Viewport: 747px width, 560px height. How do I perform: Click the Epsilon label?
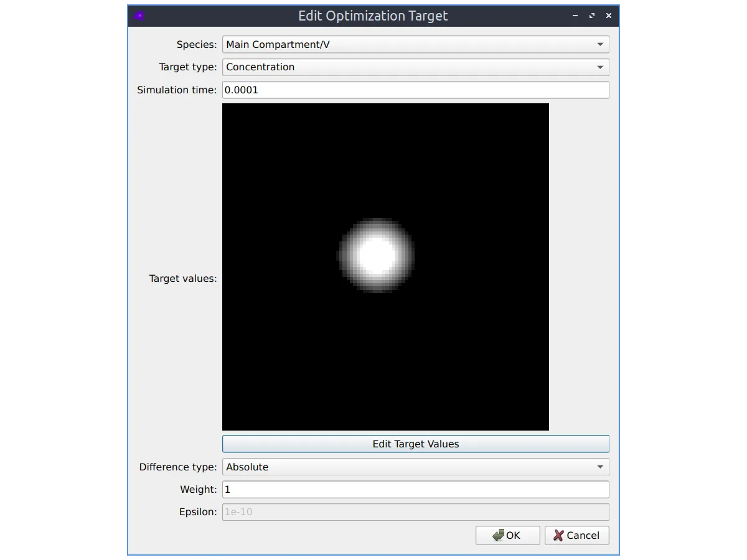198,512
